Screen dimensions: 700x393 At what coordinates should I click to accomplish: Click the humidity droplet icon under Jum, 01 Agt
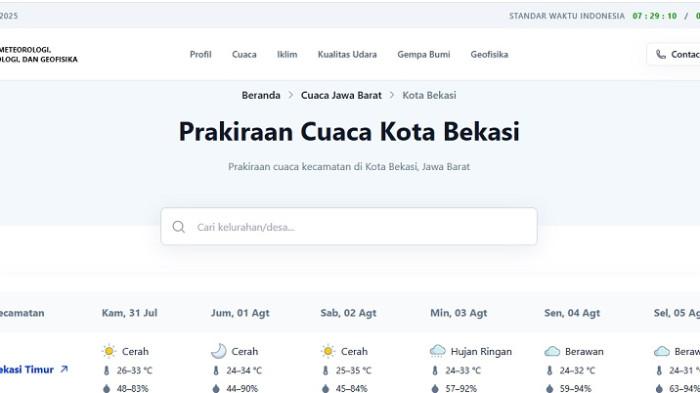coord(216,389)
